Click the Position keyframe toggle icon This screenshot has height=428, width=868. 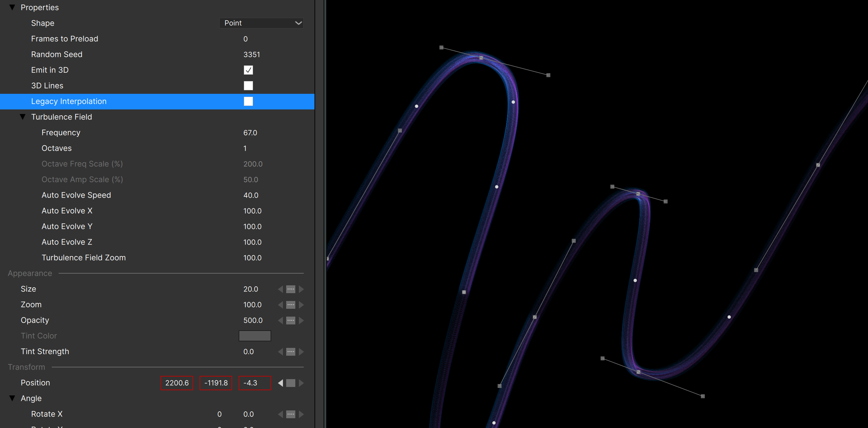[290, 383]
